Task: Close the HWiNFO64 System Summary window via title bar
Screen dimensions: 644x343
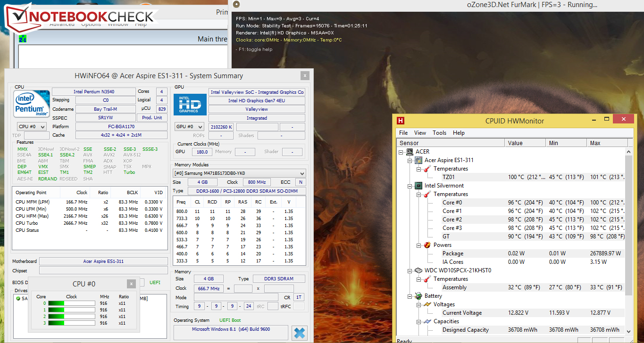Action: point(305,75)
